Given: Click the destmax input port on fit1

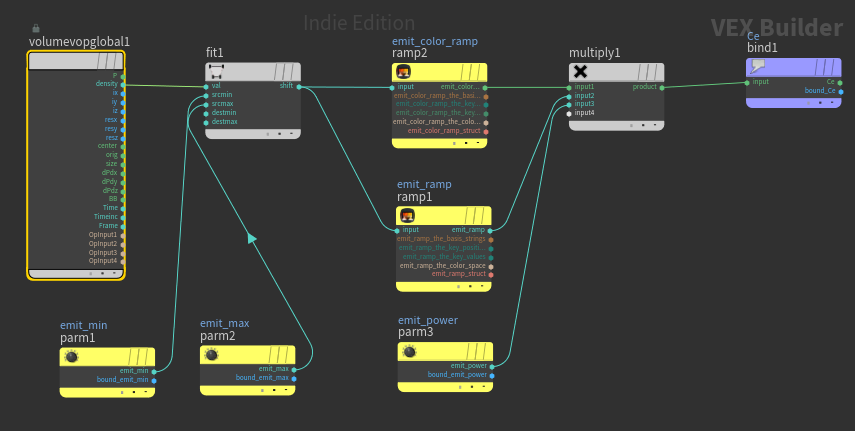Looking at the screenshot, I should (x=206, y=122).
